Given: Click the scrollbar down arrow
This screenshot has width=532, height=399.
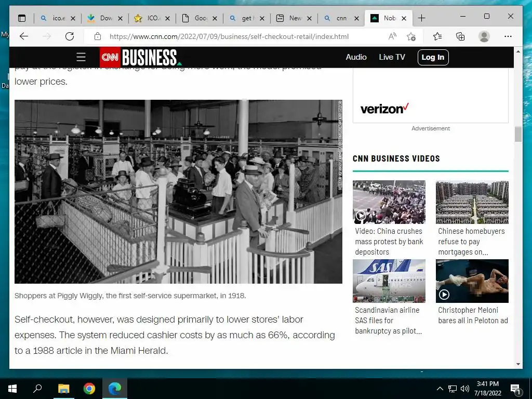Looking at the screenshot, I should 518,364.
